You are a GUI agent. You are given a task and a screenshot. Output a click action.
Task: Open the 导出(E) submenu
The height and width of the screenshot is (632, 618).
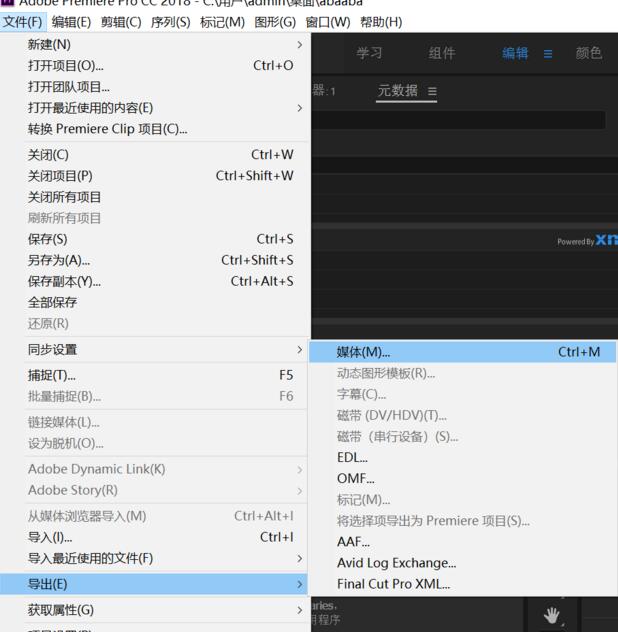[x=154, y=584]
